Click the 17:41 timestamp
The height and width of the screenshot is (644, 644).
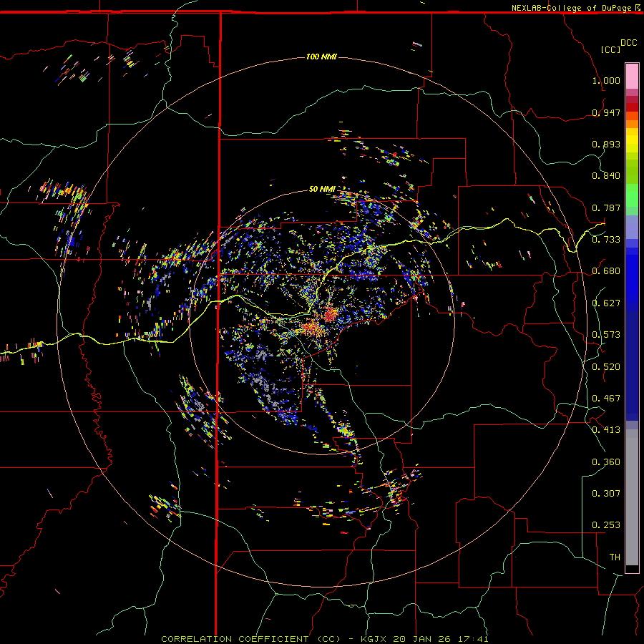tap(472, 639)
